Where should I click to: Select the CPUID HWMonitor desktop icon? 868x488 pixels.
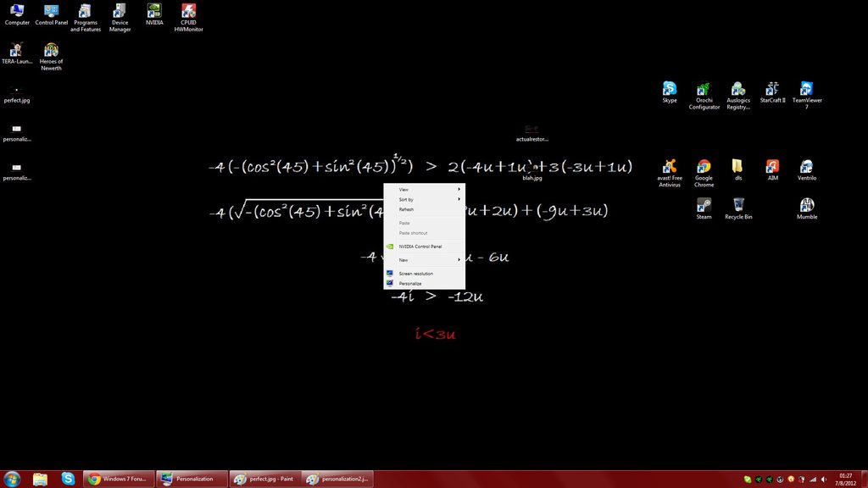pyautogui.click(x=188, y=19)
